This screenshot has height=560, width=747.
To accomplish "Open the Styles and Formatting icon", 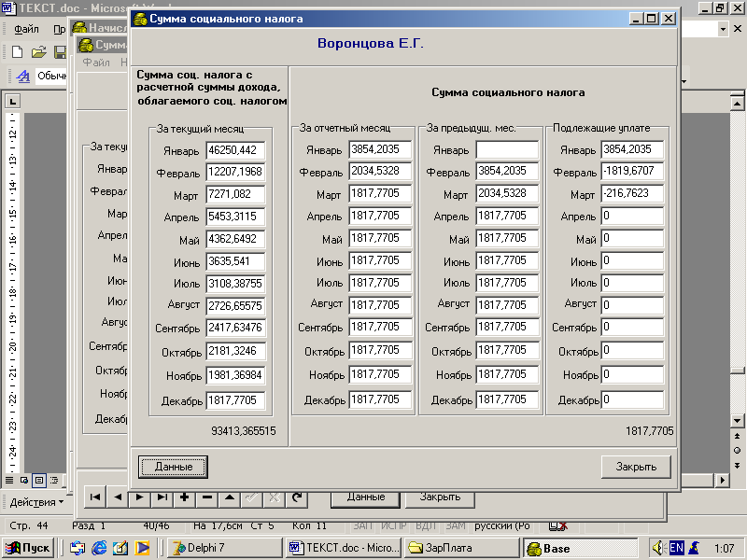I will pyautogui.click(x=23, y=77).
